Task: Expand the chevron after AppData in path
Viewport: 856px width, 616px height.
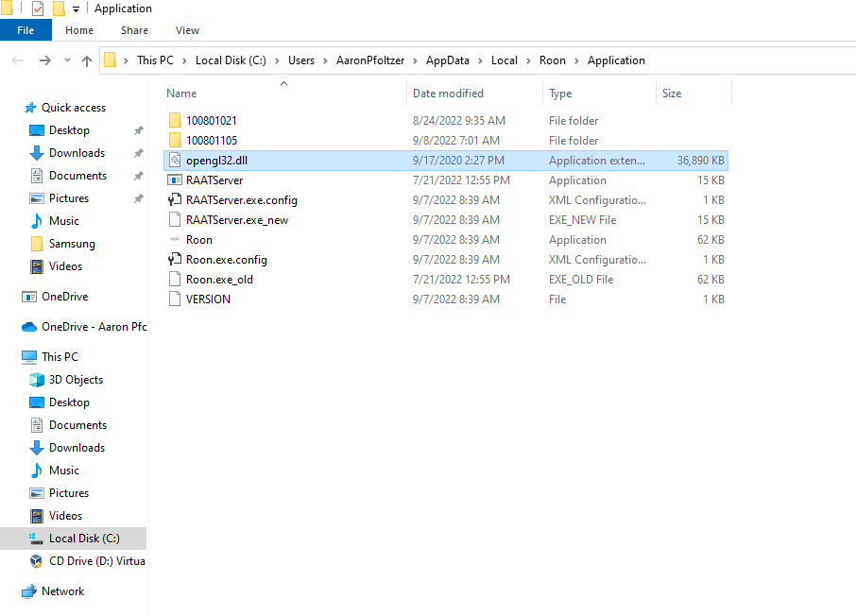Action: coord(480,60)
